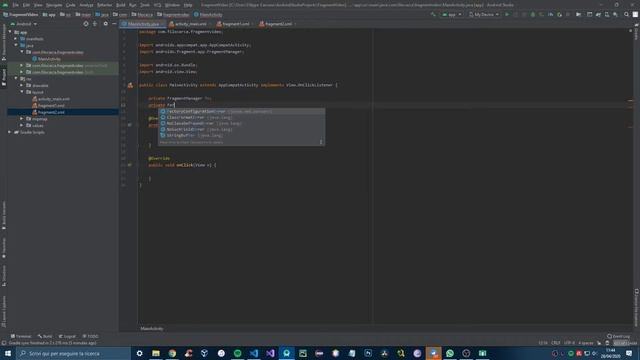Open the Terminal tool window
640x360 pixels.
(x=21, y=336)
